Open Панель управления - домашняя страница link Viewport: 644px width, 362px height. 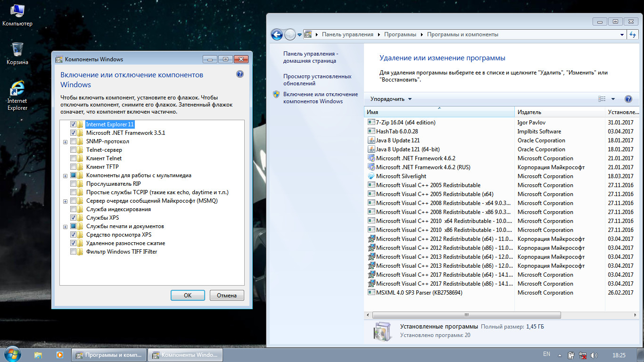[311, 58]
